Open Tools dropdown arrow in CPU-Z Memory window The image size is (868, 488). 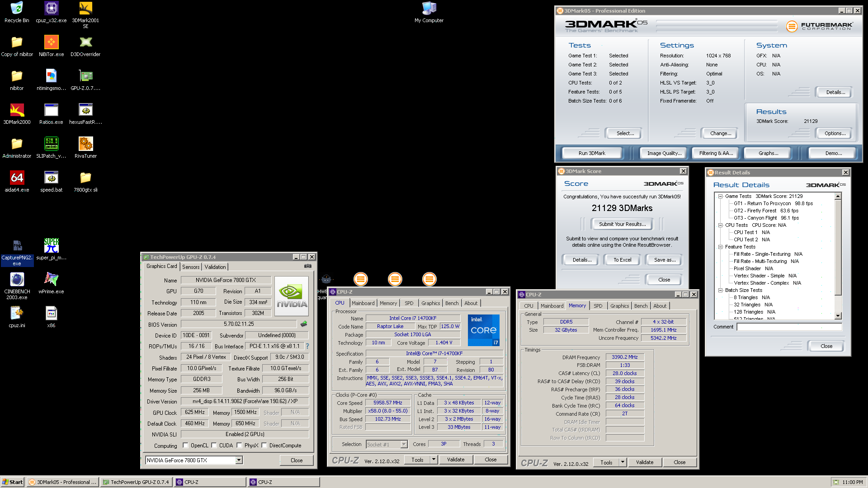tap(623, 462)
